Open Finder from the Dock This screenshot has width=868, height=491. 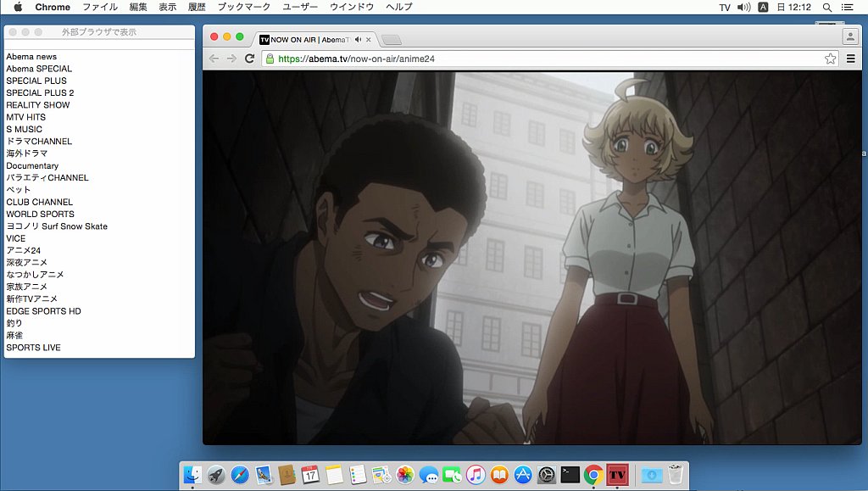[x=192, y=475]
